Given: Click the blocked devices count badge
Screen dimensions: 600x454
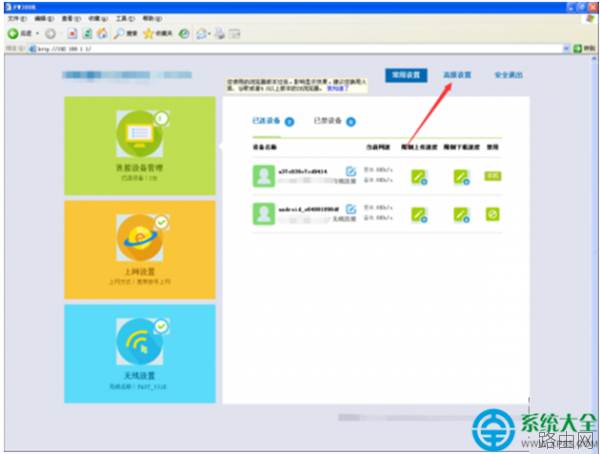Looking at the screenshot, I should click(351, 122).
